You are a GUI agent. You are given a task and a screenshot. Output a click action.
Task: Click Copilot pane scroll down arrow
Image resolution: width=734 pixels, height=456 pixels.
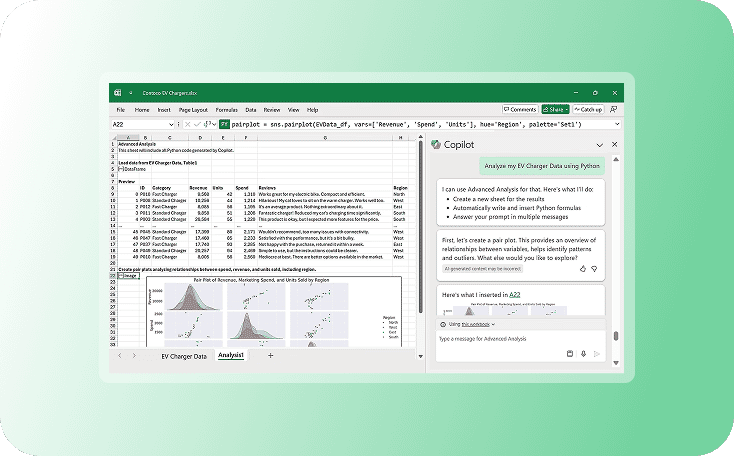point(616,363)
